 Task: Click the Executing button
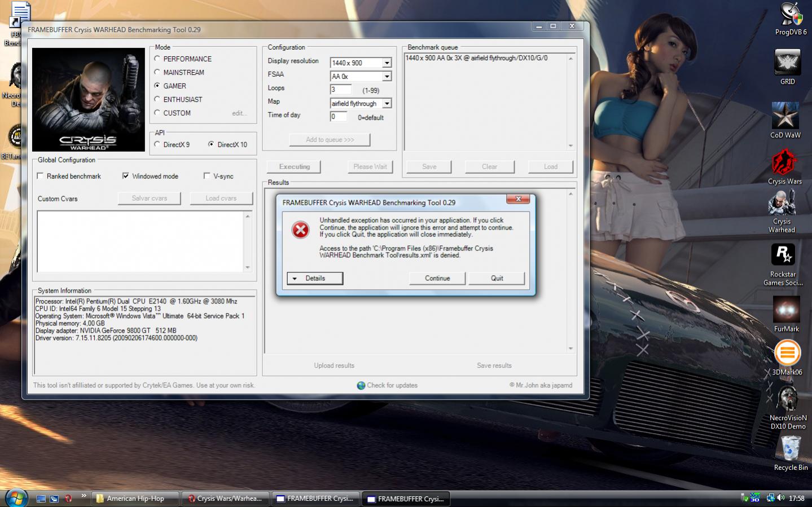tap(294, 166)
